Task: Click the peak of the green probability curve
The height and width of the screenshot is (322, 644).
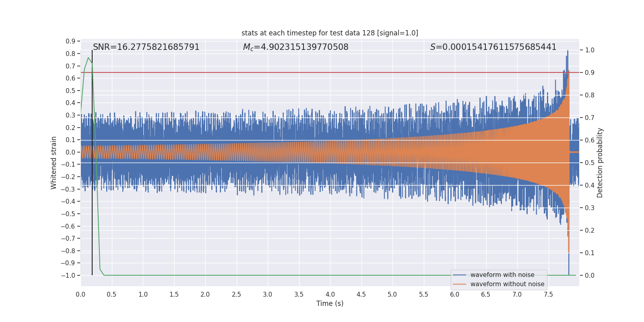Action: [x=88, y=58]
